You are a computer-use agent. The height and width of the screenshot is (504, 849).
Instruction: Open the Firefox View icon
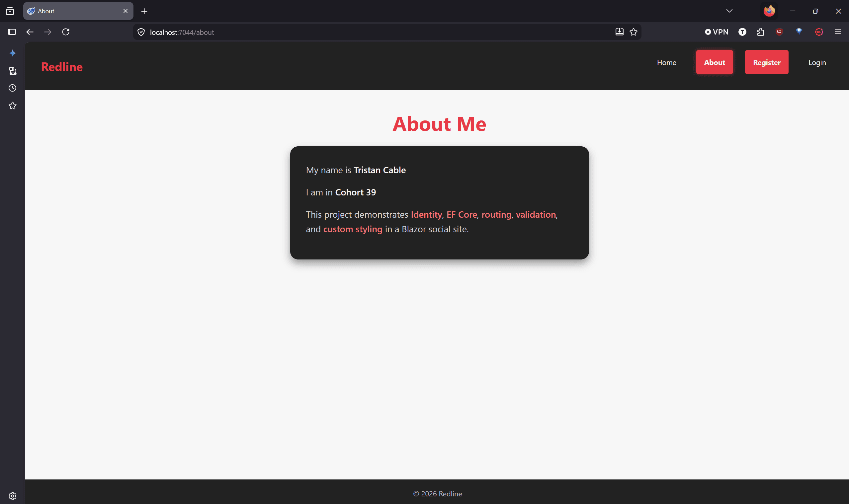click(10, 11)
